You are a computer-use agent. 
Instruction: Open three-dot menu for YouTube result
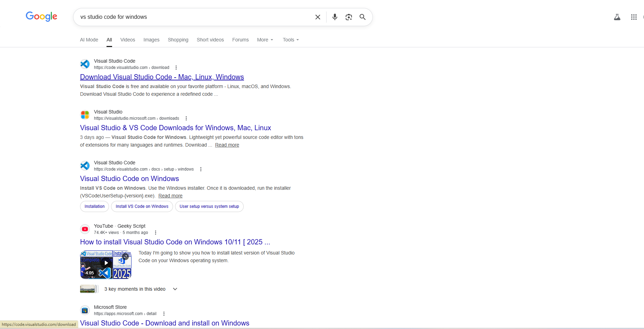click(x=156, y=233)
